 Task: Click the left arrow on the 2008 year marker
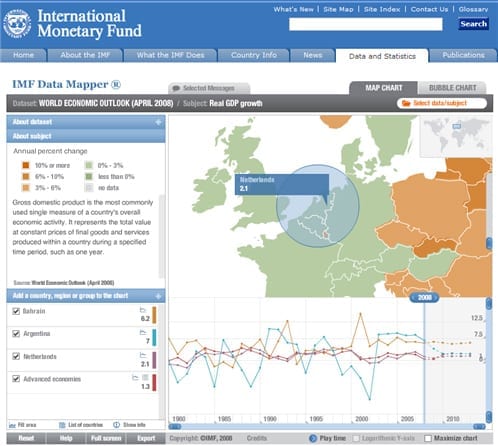(413, 297)
